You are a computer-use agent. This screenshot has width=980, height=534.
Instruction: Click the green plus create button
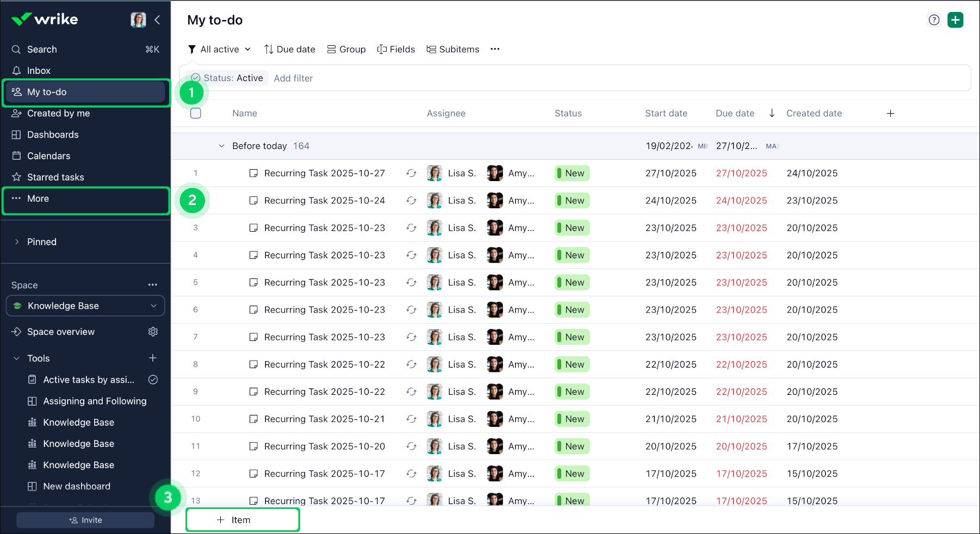click(955, 20)
